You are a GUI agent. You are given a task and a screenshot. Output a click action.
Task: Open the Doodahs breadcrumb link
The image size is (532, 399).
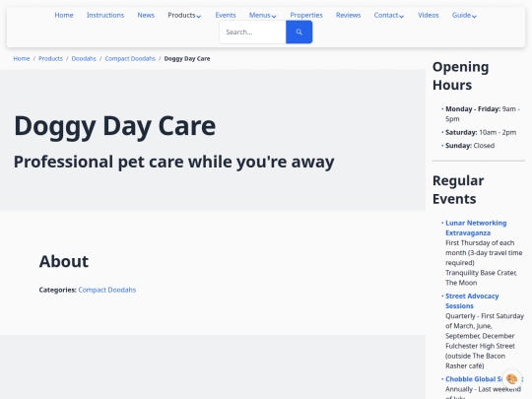pos(84,59)
